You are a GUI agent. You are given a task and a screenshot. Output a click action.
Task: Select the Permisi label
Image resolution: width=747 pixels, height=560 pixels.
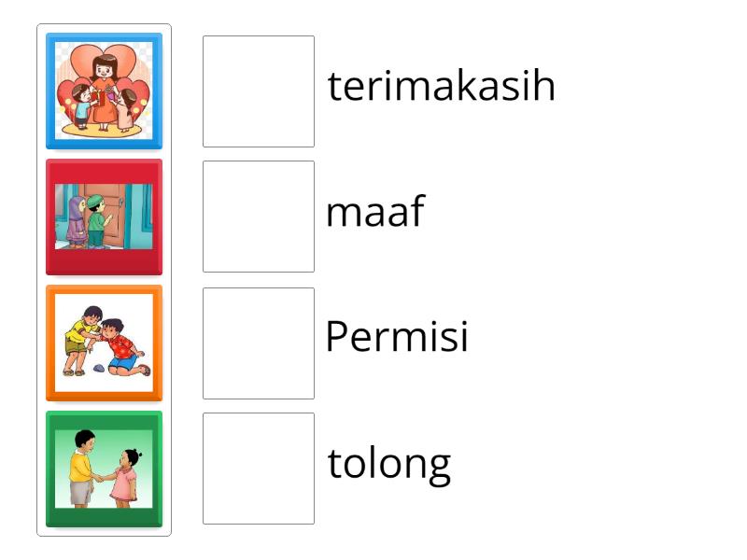pos(398,338)
